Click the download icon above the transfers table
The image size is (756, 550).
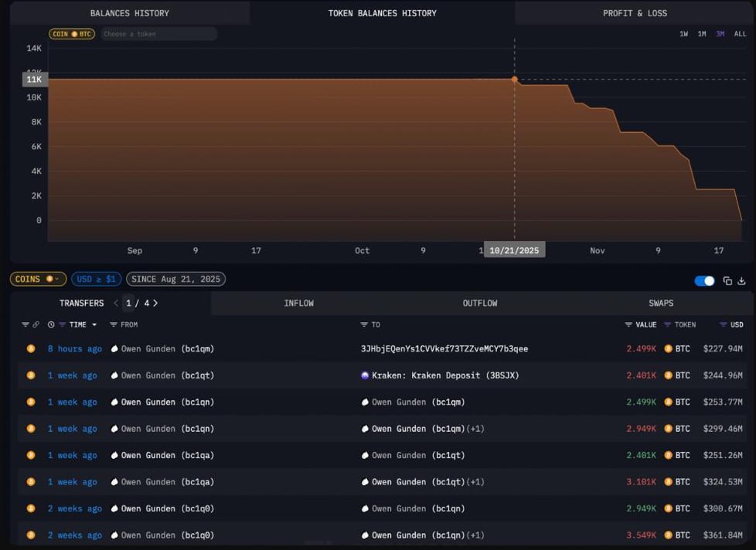pos(742,281)
